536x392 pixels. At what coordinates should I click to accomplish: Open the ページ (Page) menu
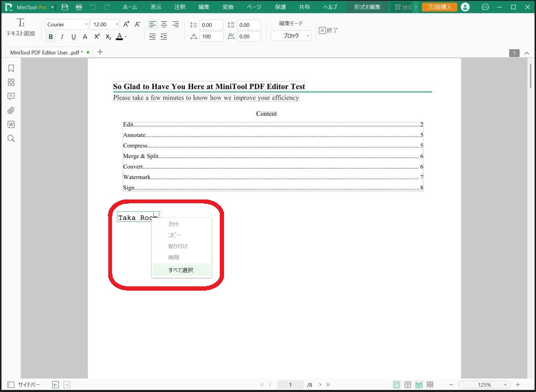[254, 7]
